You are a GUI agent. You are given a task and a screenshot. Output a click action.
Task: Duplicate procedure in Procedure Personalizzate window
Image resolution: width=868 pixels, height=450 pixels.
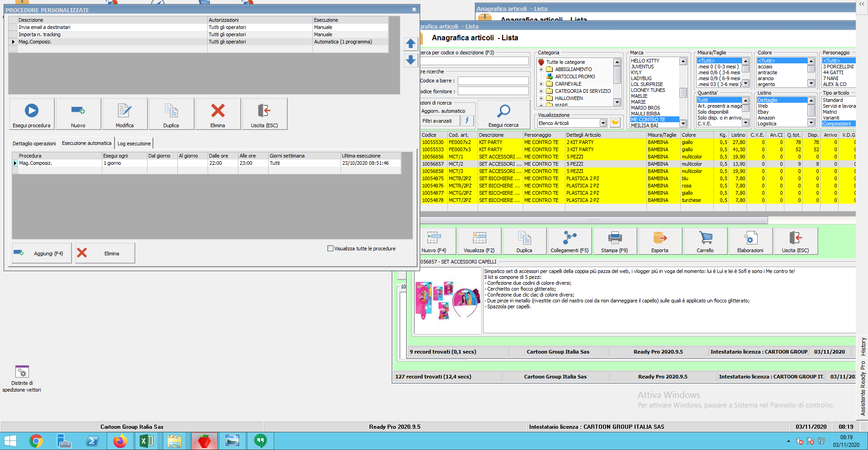(171, 114)
